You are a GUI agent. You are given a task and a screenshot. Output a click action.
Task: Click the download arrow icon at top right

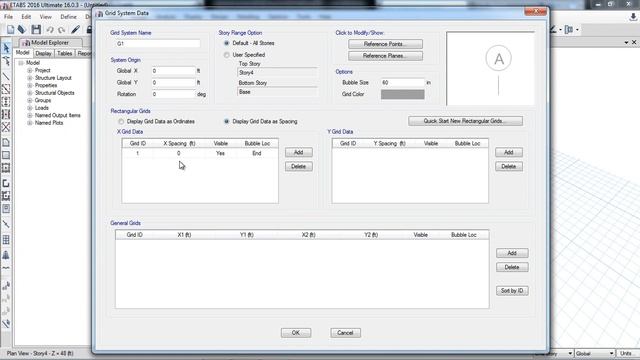coord(633,17)
